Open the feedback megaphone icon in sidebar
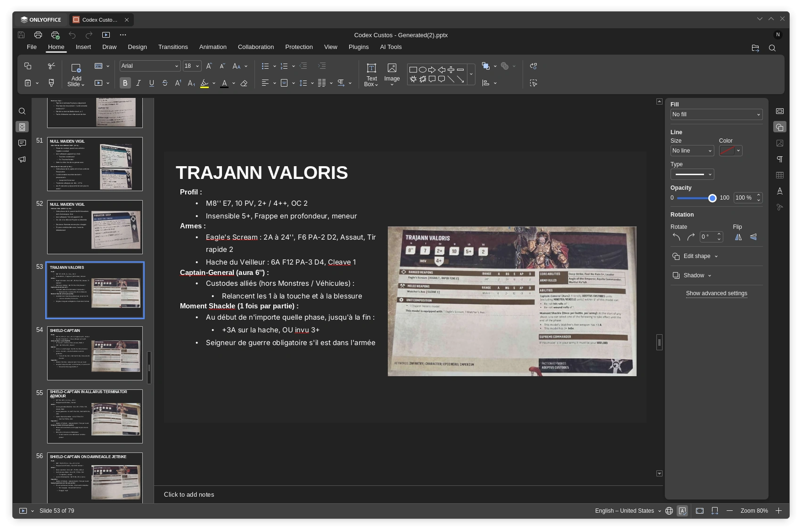This screenshot has width=802, height=532. tap(22, 159)
